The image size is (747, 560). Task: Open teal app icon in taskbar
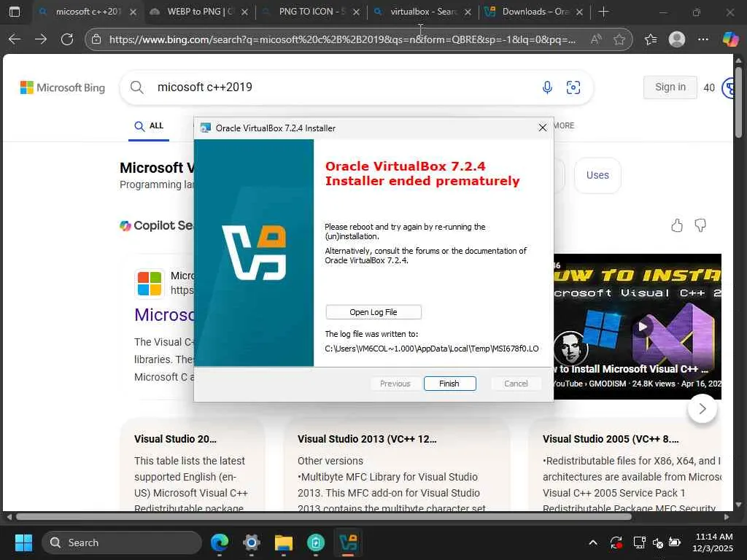[x=315, y=542]
